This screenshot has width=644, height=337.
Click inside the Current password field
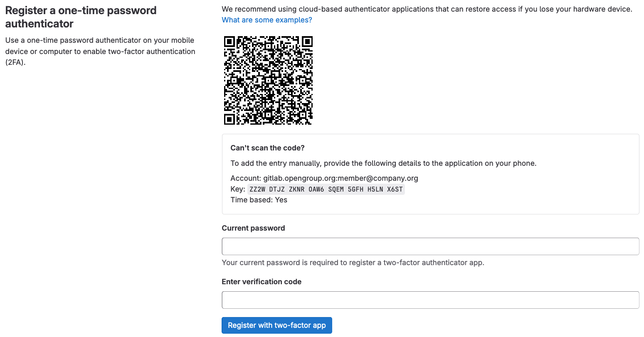[x=430, y=246]
